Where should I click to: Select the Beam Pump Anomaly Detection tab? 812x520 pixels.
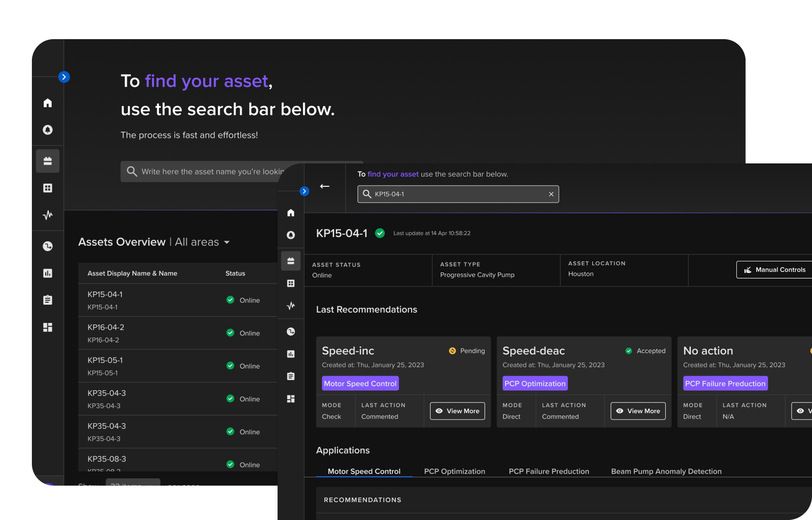[x=666, y=471]
